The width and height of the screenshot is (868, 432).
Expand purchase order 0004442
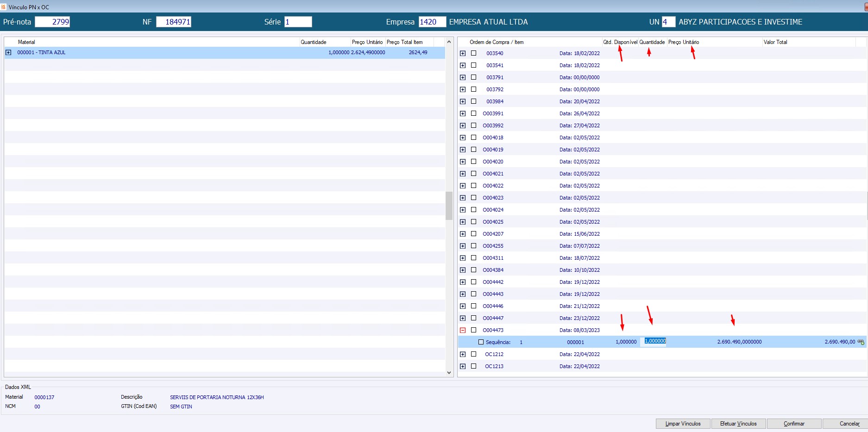[463, 282]
